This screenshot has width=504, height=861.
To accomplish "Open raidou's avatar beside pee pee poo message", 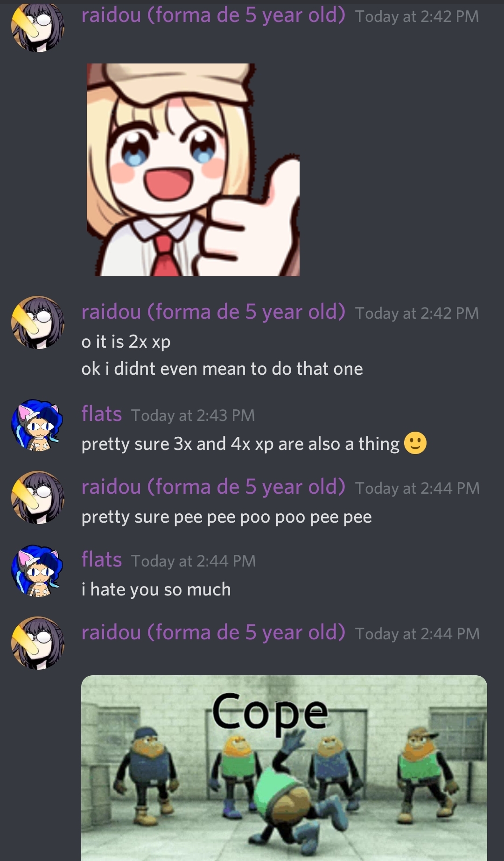I will point(38,497).
